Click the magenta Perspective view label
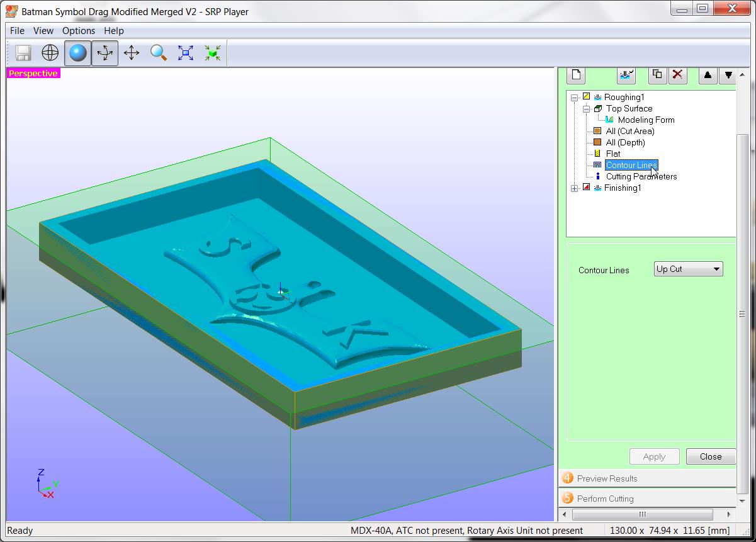The image size is (756, 542). click(x=33, y=74)
